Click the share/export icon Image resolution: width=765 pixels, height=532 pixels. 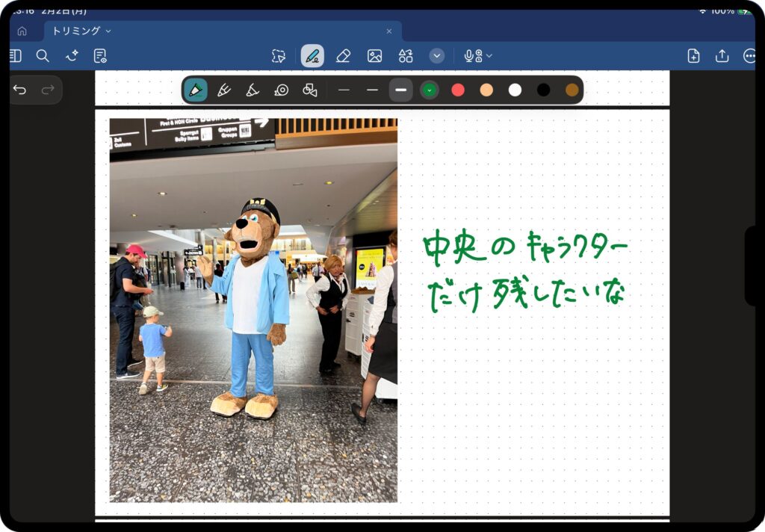click(722, 56)
